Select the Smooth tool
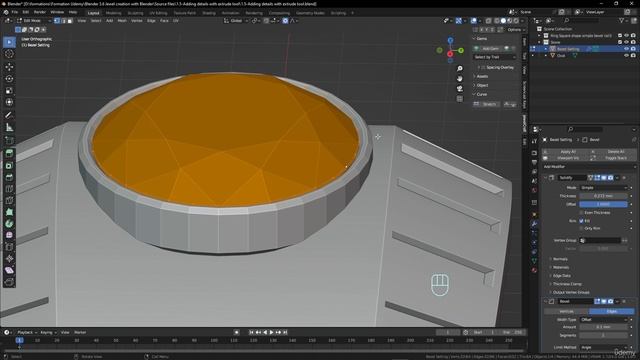This screenshot has width=640, height=360. [x=9, y=236]
